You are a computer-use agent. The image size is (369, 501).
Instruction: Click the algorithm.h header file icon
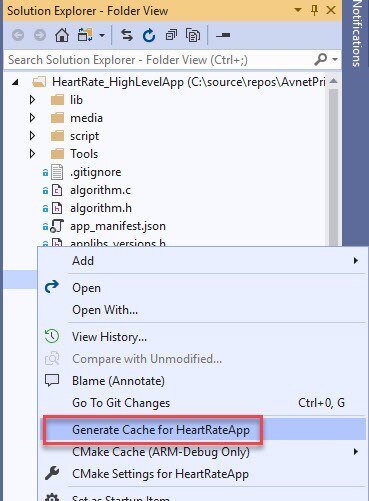click(57, 208)
